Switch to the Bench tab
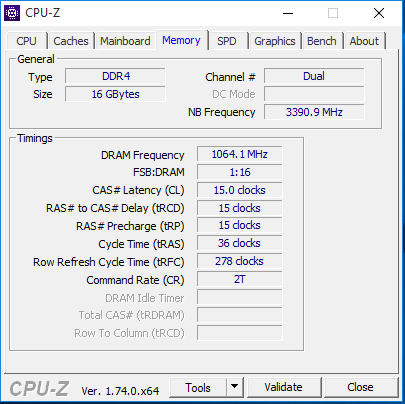 click(x=322, y=41)
